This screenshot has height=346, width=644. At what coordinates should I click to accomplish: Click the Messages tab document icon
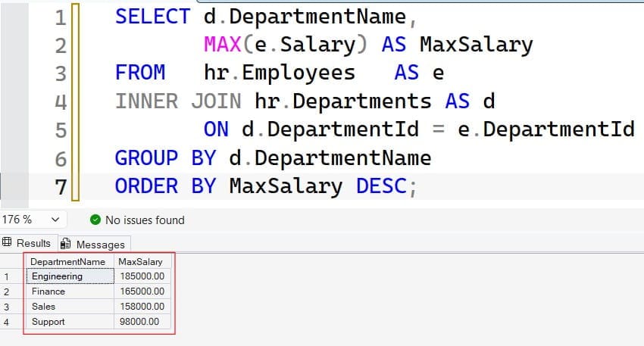pos(65,244)
